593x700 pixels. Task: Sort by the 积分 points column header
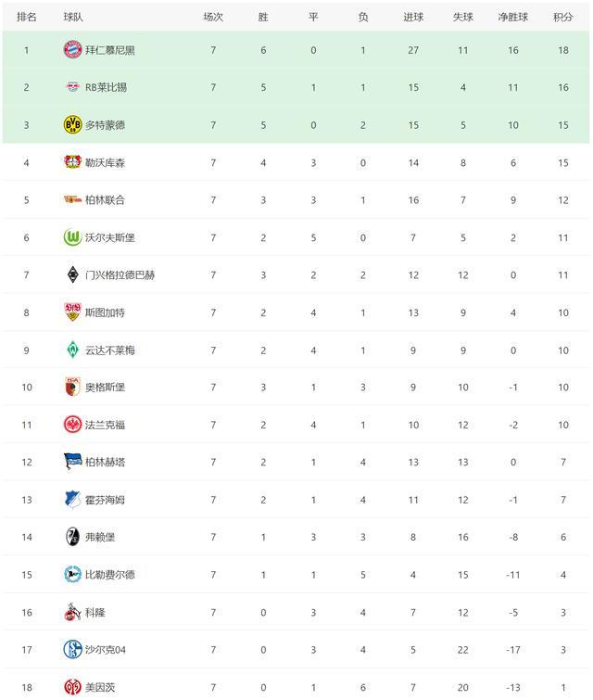(x=562, y=17)
